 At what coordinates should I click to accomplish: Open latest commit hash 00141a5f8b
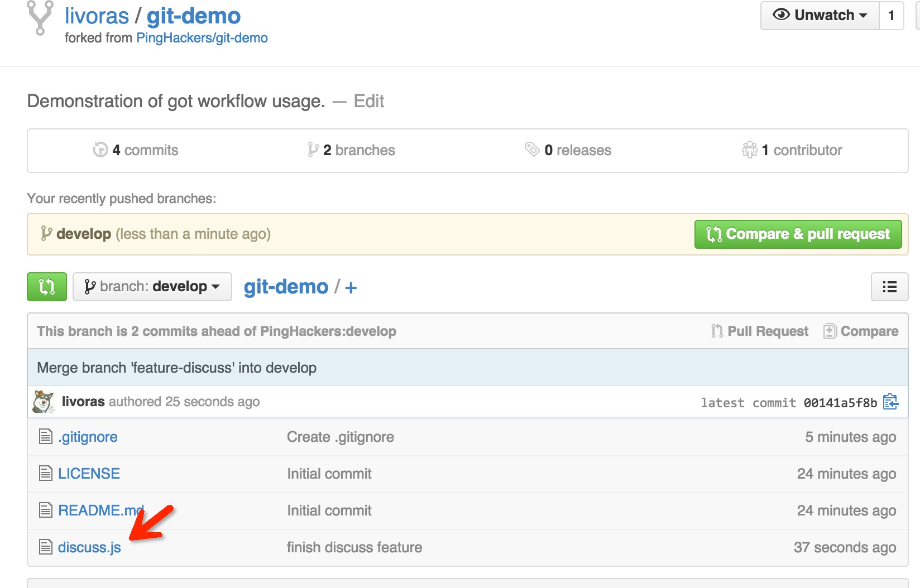tap(840, 403)
